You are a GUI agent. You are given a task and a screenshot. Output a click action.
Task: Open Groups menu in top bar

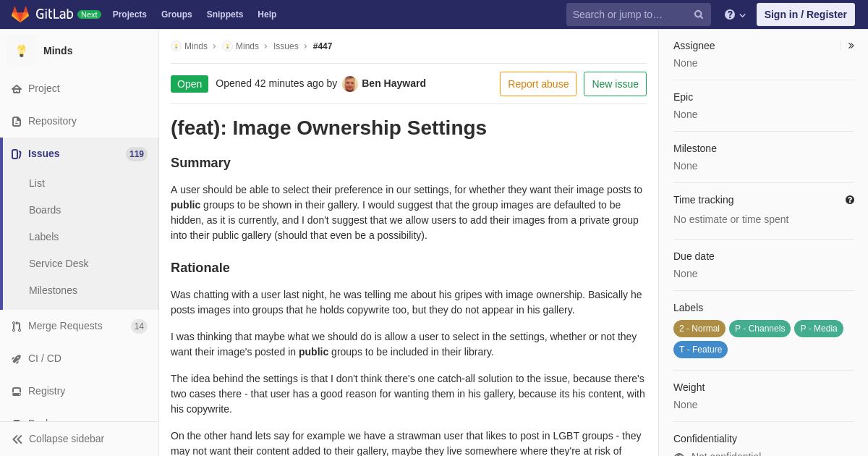point(176,14)
